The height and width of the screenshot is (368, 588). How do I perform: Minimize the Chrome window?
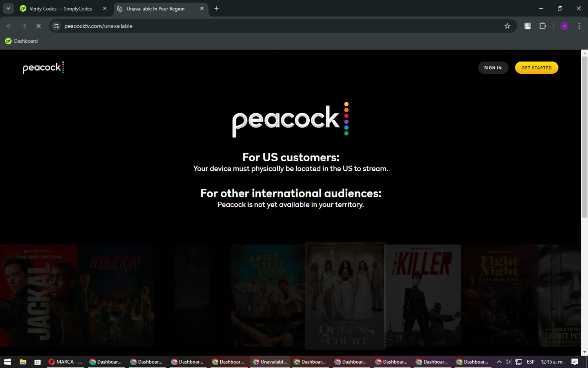(x=541, y=8)
